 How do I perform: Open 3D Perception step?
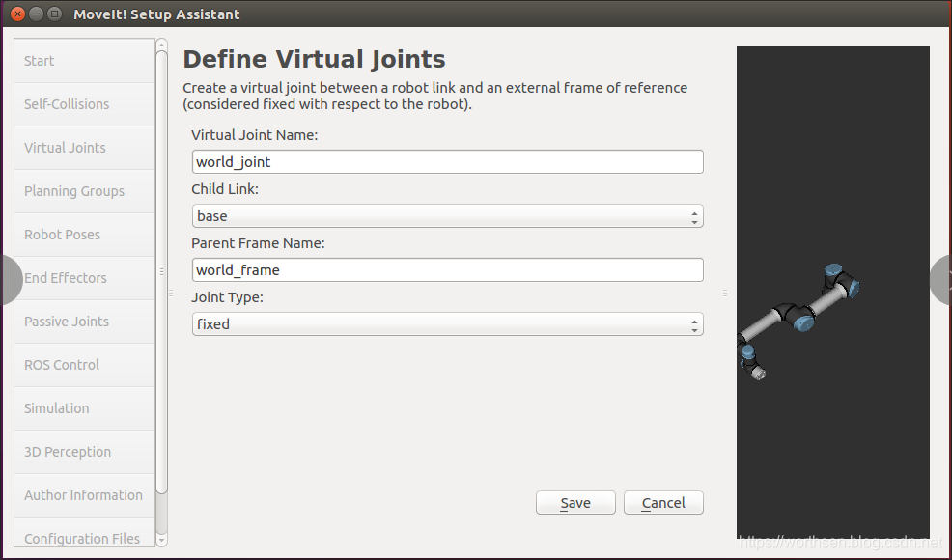click(84, 451)
